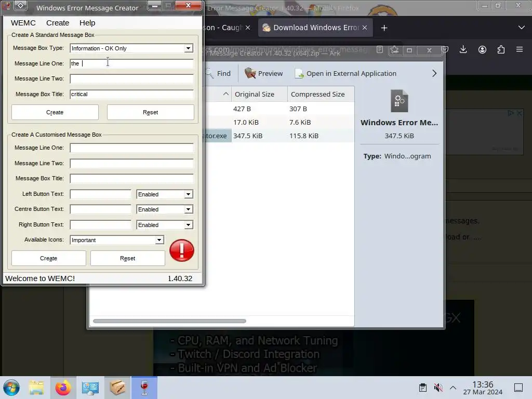Open the Help menu
This screenshot has height=399, width=532.
point(87,23)
